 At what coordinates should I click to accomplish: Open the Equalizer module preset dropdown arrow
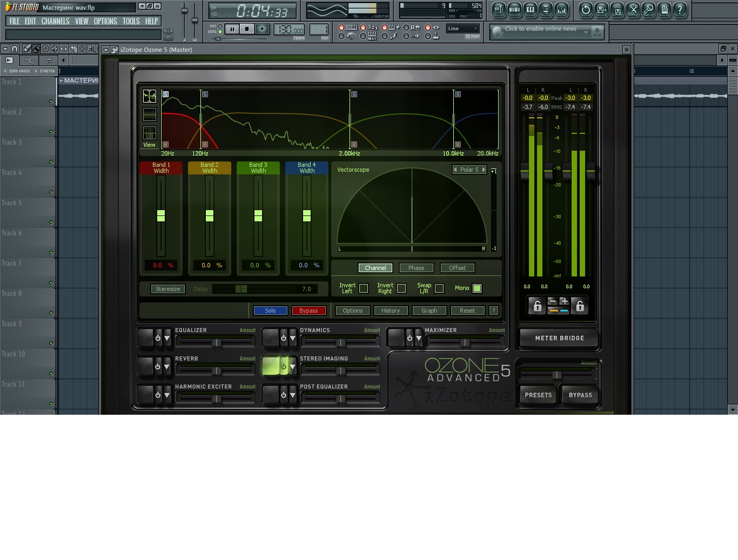point(167,338)
